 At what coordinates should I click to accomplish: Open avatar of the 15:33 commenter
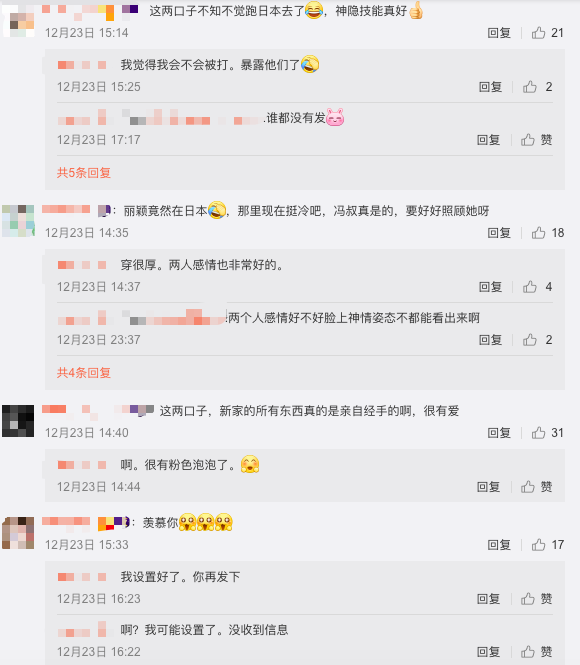pos(18,533)
